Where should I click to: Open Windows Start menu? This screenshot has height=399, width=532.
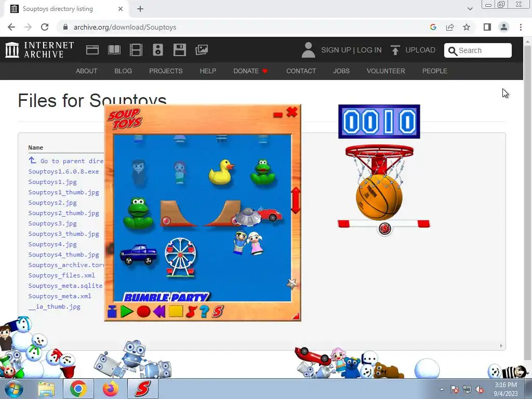pyautogui.click(x=14, y=389)
